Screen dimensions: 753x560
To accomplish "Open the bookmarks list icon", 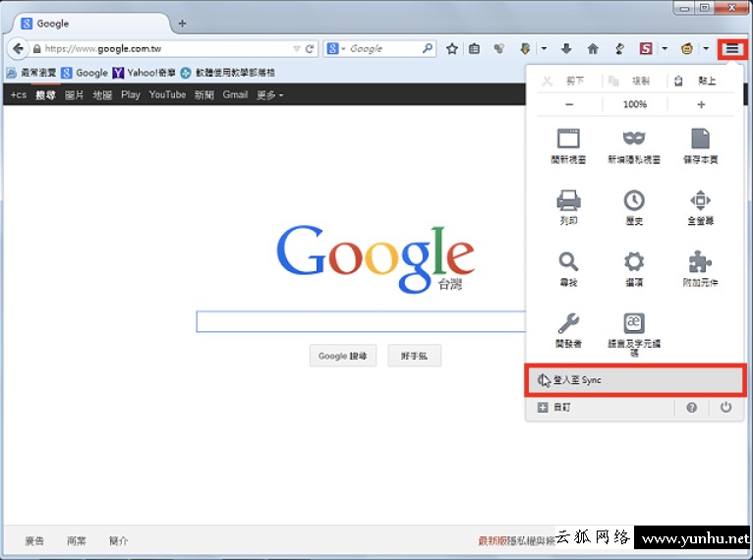I will click(x=474, y=48).
